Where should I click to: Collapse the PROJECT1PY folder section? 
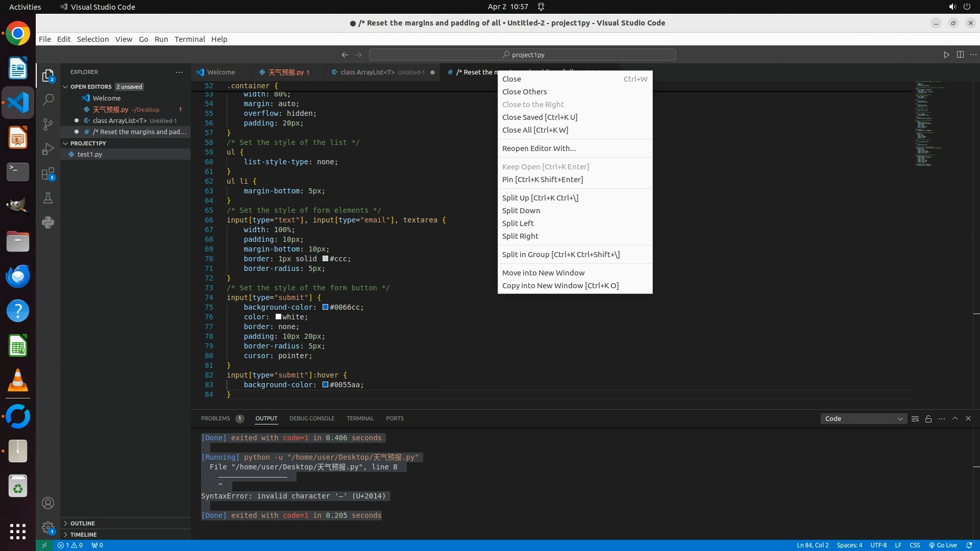88,143
